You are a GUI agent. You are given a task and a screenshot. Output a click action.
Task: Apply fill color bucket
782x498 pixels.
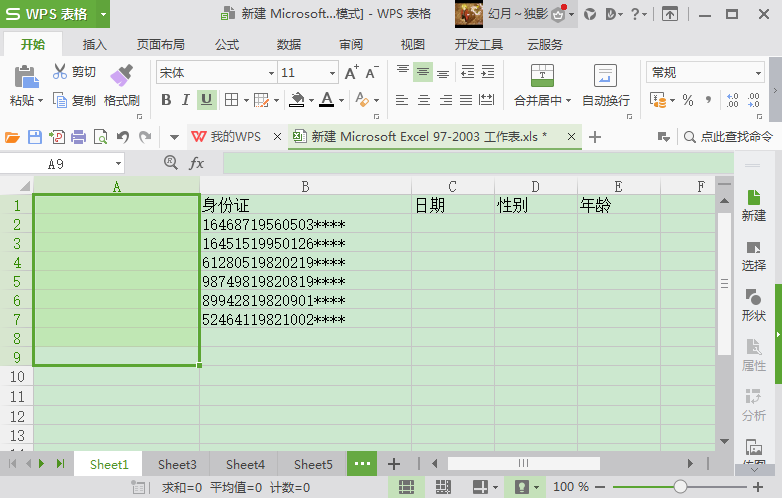[x=297, y=100]
